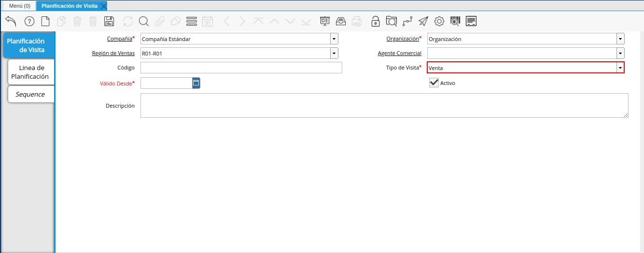This screenshot has width=644, height=253.
Task: Click the second trash delete selection icon
Action: click(93, 21)
